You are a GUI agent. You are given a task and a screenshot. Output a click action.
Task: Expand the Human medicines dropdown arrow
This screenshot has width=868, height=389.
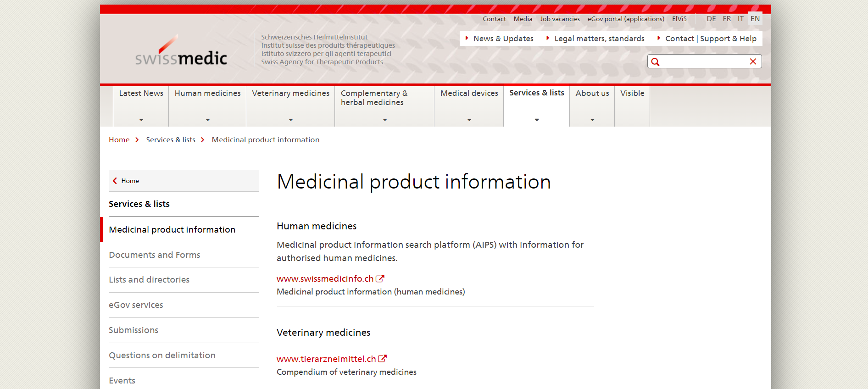[x=207, y=120]
